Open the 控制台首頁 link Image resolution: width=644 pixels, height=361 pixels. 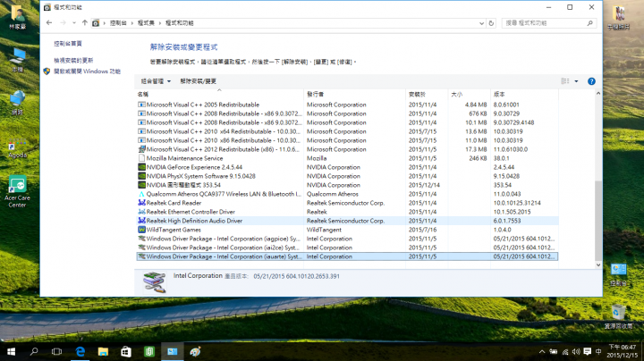68,44
